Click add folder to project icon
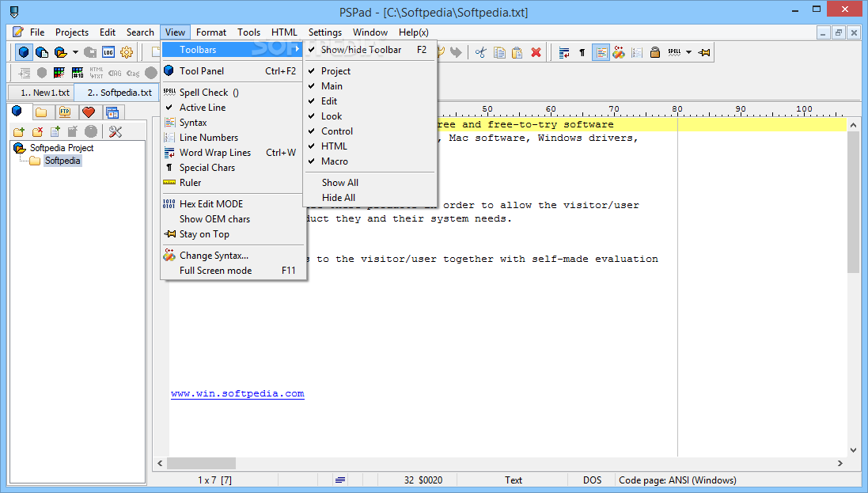This screenshot has height=493, width=868. 19,132
